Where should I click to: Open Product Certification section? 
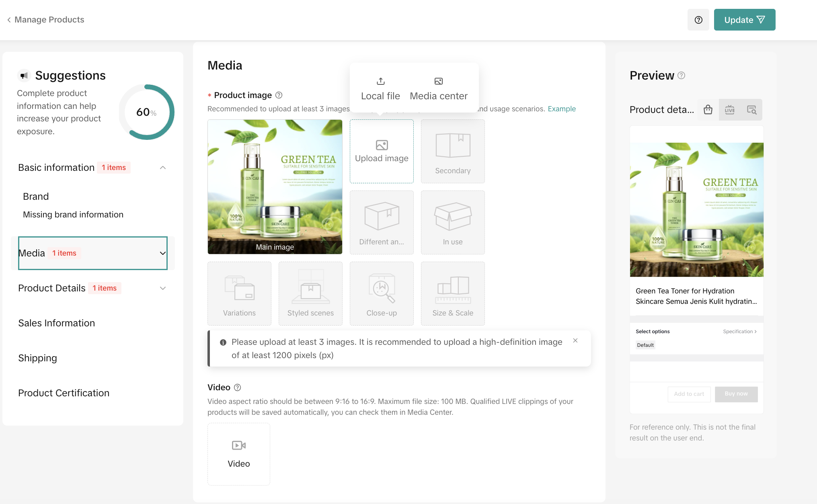pos(64,393)
